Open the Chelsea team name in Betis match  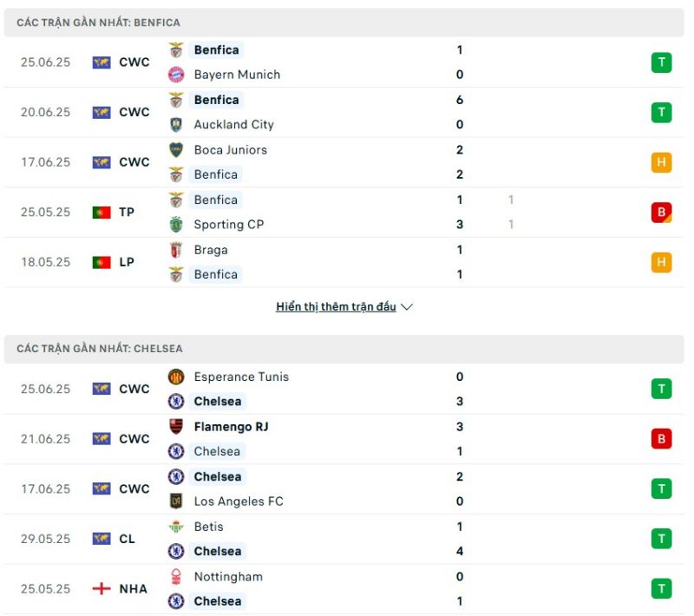tap(218, 551)
